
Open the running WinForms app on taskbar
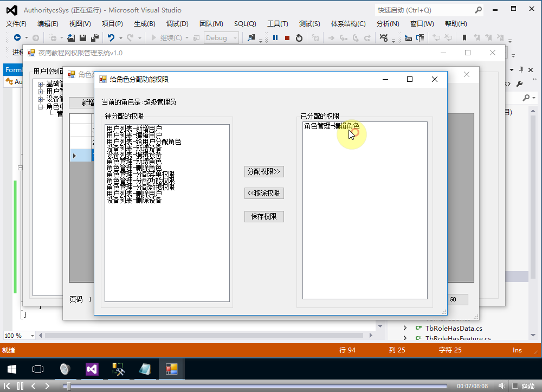[x=171, y=369]
